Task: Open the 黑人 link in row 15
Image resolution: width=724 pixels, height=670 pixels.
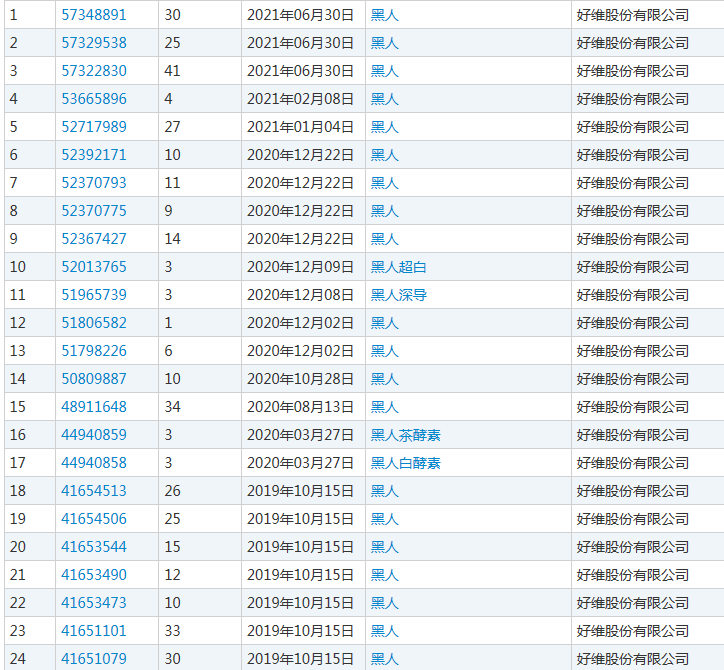Action: [x=385, y=407]
